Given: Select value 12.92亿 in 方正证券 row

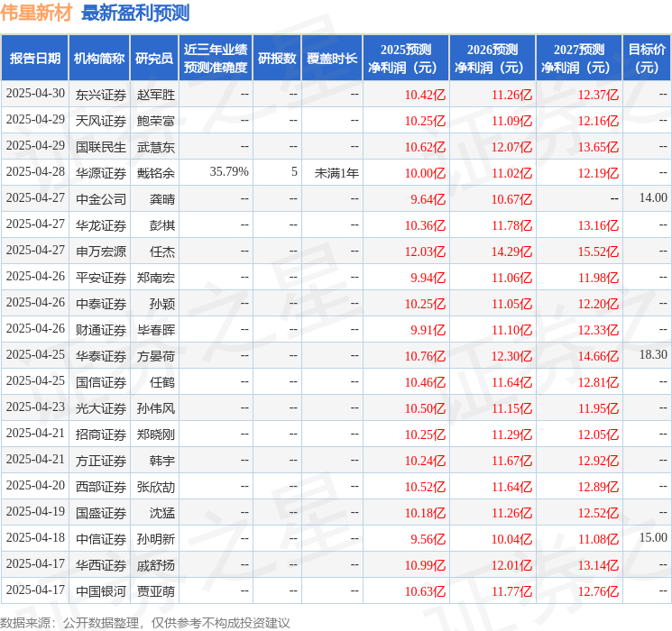Looking at the screenshot, I should point(598,461).
